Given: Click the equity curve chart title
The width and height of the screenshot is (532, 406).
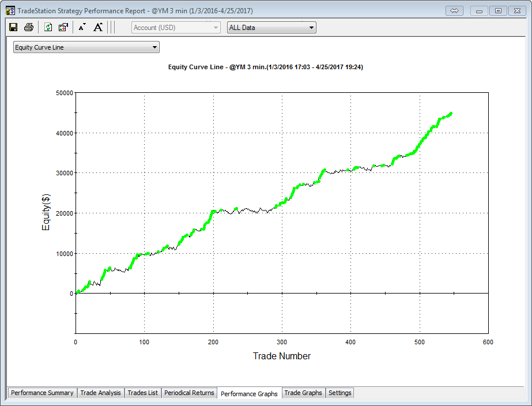Looking at the screenshot, I should coord(265,67).
